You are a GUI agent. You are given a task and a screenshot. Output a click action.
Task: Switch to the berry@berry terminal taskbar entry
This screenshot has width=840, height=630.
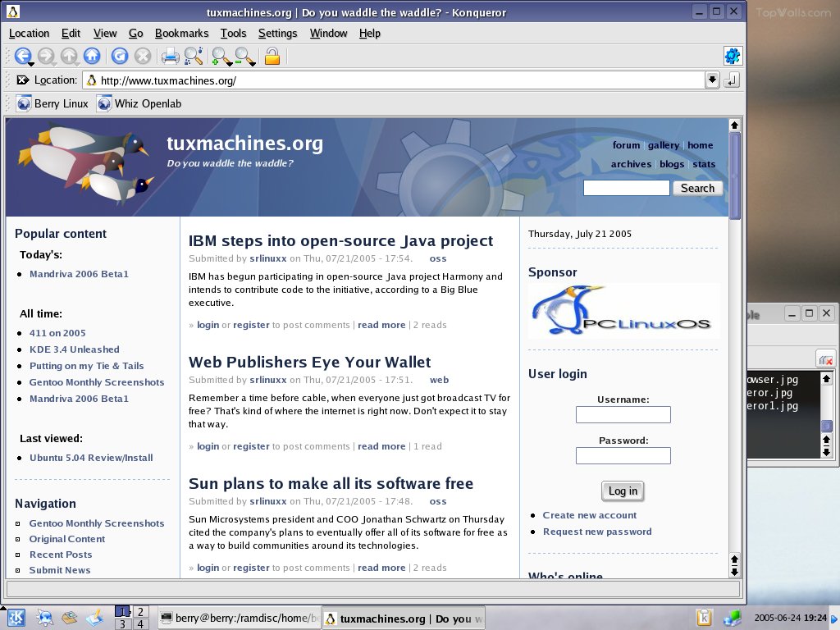[x=239, y=619]
